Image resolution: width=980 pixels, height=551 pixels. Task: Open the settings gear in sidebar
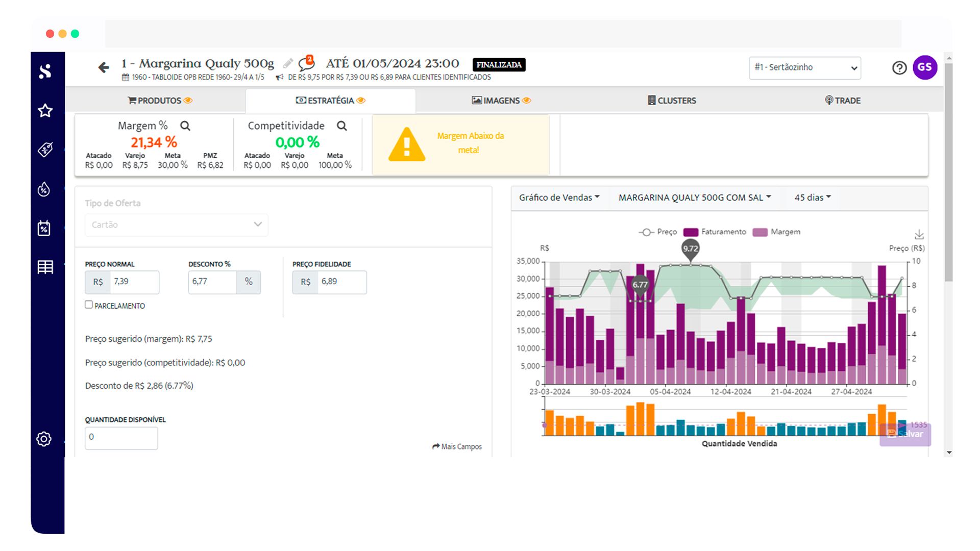click(x=44, y=439)
